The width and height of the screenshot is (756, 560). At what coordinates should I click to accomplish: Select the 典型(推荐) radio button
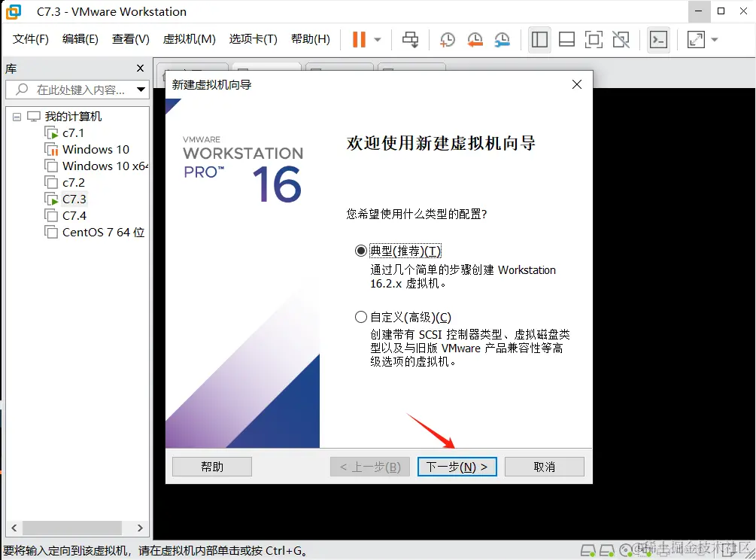tap(360, 251)
